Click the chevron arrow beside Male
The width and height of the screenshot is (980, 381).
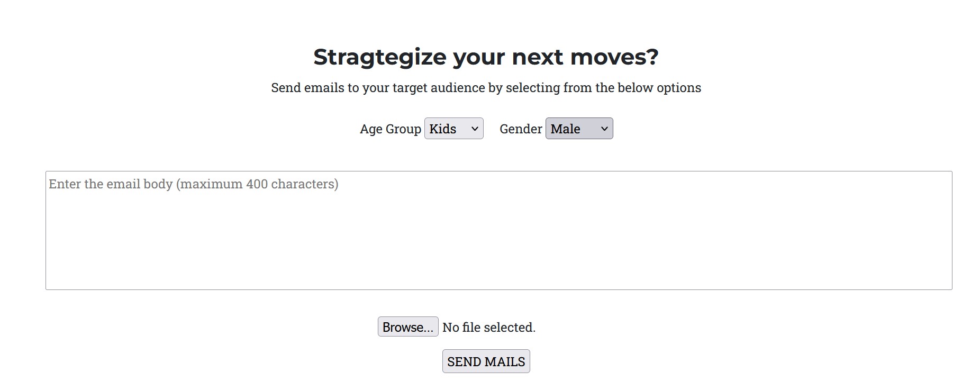point(604,129)
